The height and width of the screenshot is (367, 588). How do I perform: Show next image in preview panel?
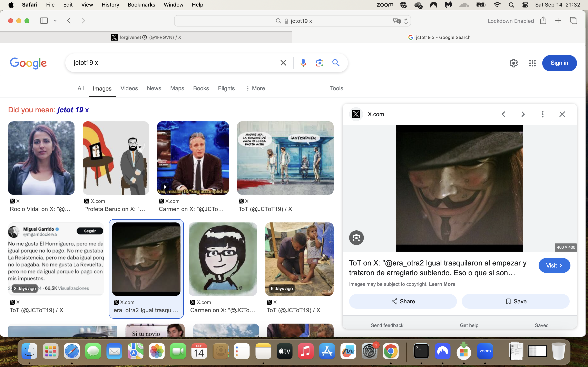[523, 114]
